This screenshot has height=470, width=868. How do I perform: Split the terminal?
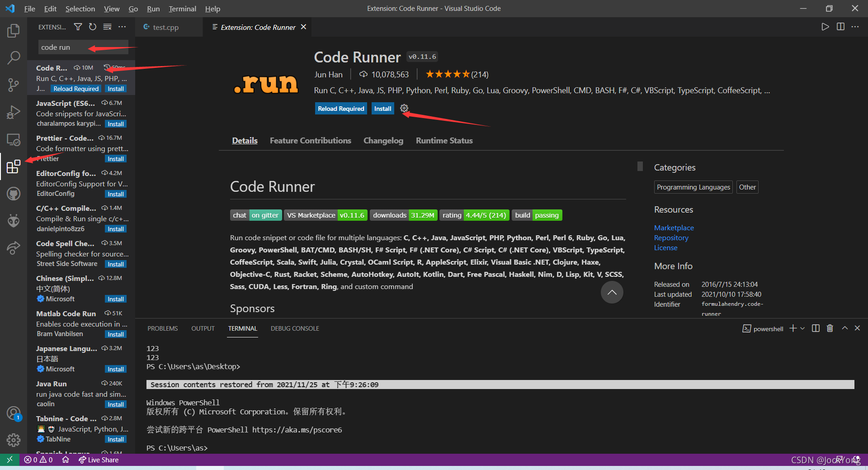pyautogui.click(x=816, y=328)
